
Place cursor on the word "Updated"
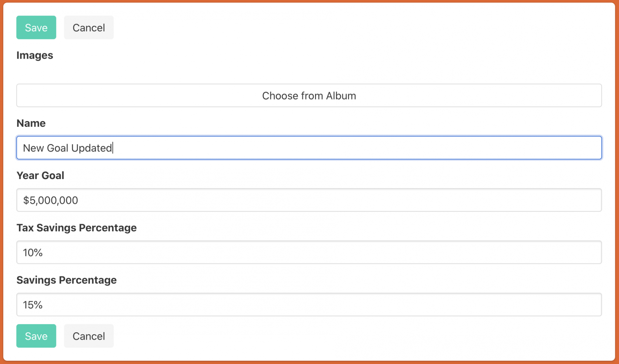pyautogui.click(x=91, y=148)
